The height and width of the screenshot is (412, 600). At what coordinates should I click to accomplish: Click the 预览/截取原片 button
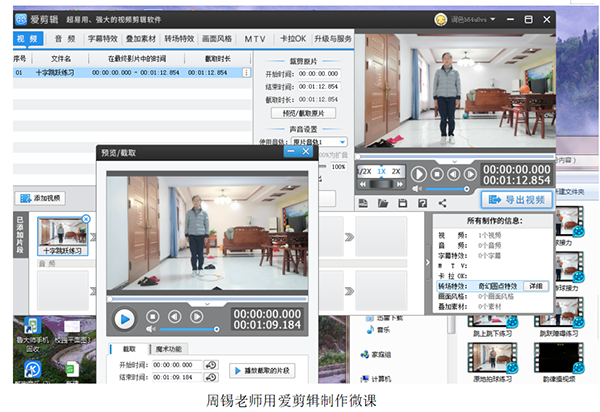tap(303, 113)
